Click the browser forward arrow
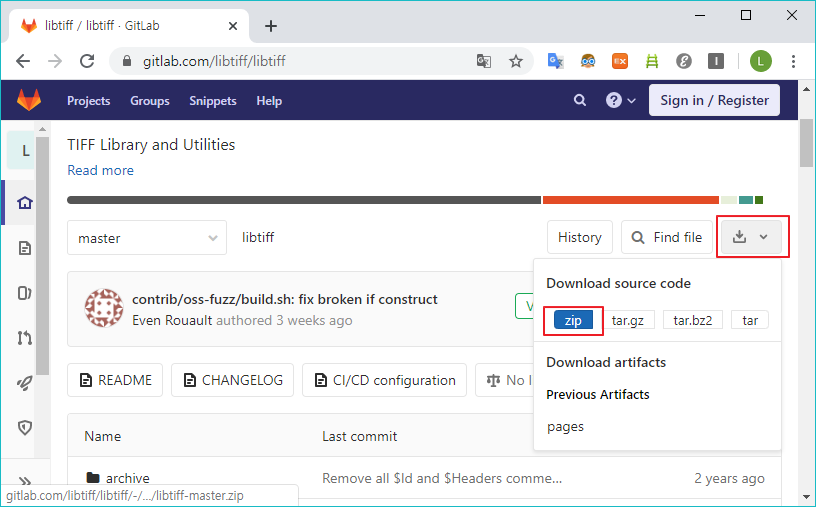This screenshot has height=507, width=816. (55, 61)
